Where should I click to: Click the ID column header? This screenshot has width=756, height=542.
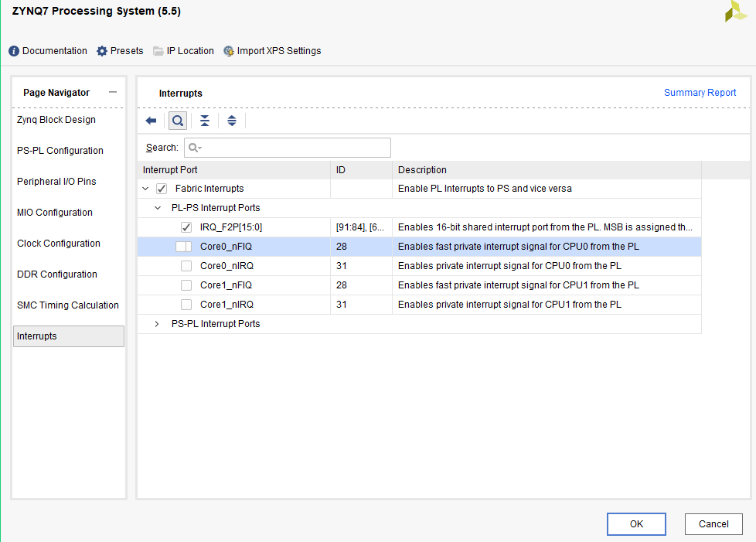pyautogui.click(x=361, y=170)
